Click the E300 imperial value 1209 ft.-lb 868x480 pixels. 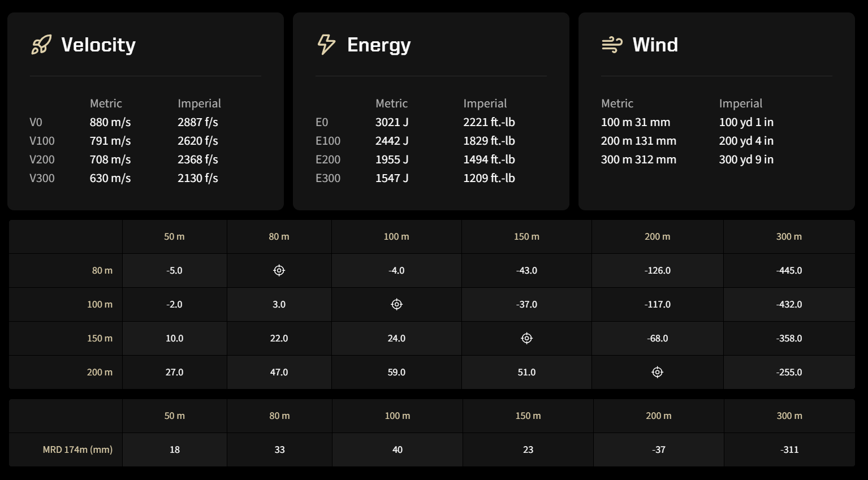(489, 178)
